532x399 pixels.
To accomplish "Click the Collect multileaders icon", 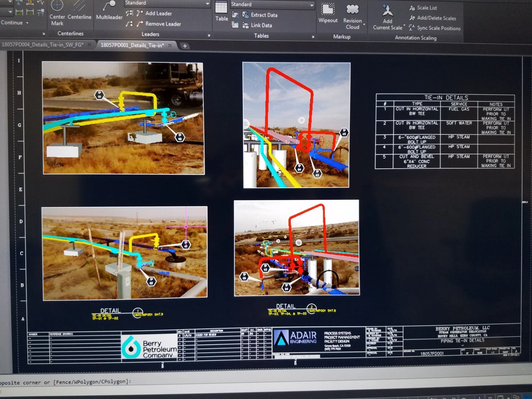I will click(129, 24).
